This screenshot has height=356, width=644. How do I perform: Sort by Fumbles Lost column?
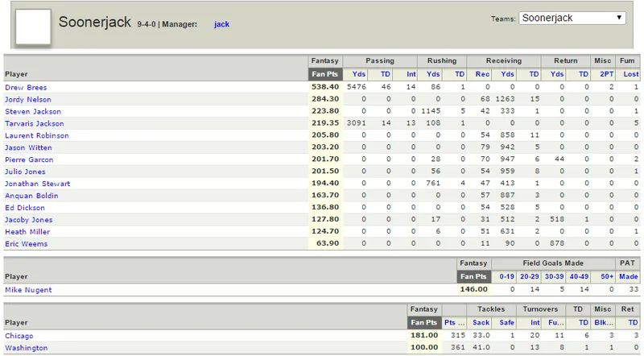[631, 74]
